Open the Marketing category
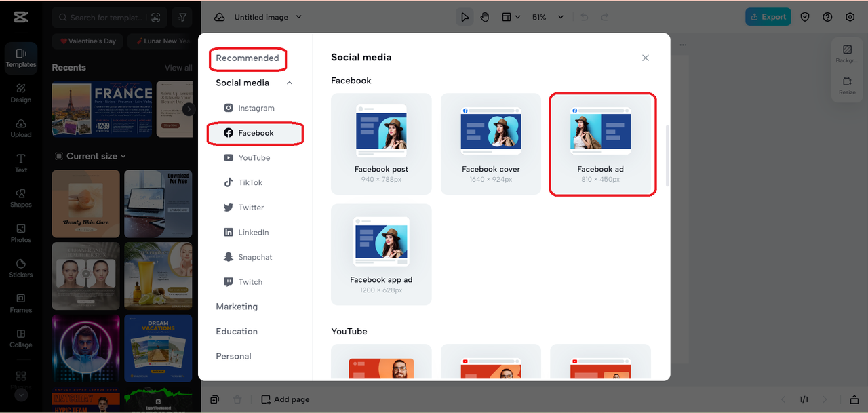This screenshot has width=868, height=413. coord(237,307)
